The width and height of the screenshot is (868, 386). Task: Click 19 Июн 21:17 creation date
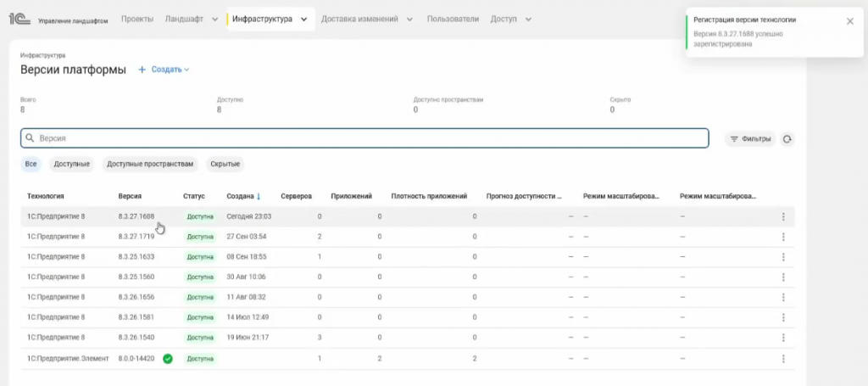point(248,338)
